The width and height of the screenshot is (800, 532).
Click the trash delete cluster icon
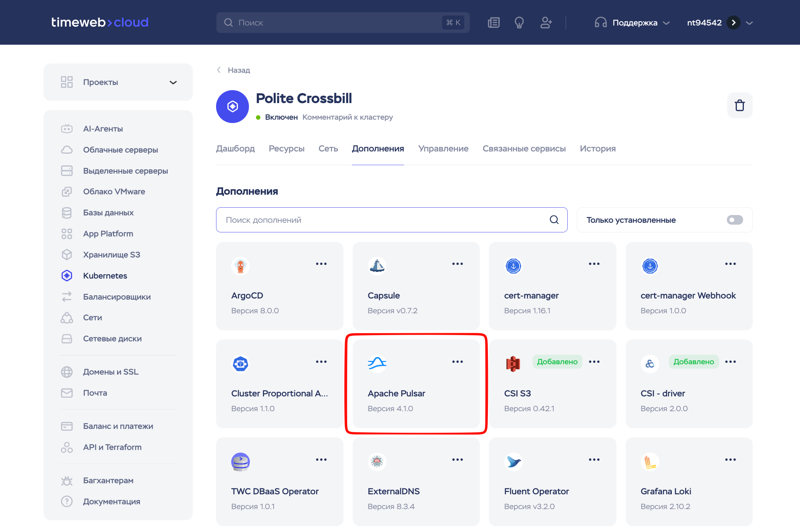tap(739, 106)
